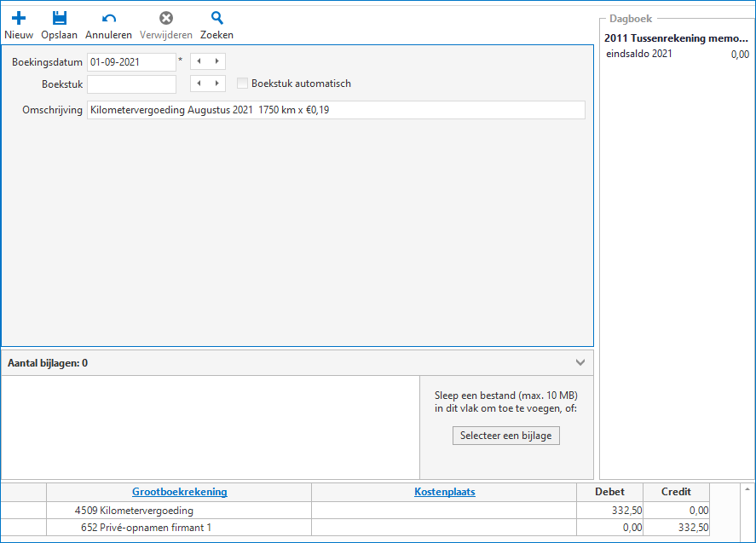Go to next Boekingsdatum with right arrow
Image resolution: width=756 pixels, height=543 pixels.
point(216,61)
